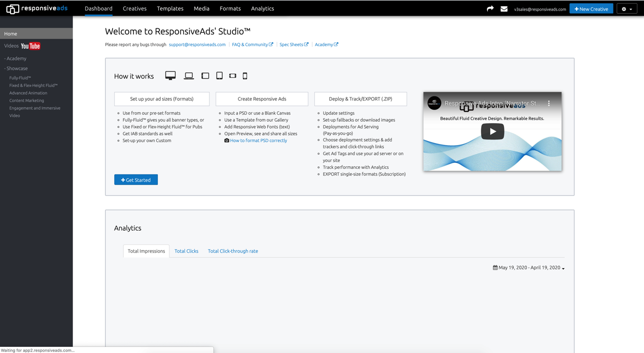Open Fully-Fluid showcase item

(20, 78)
